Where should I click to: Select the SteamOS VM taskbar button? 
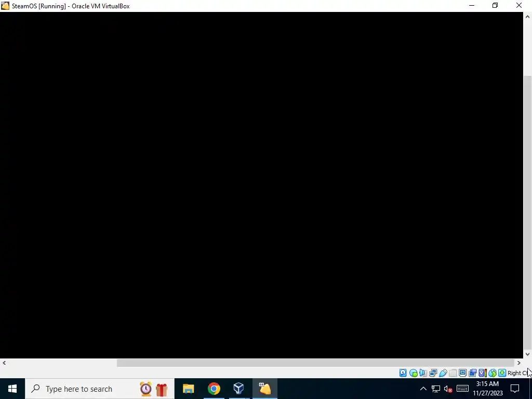click(264, 389)
